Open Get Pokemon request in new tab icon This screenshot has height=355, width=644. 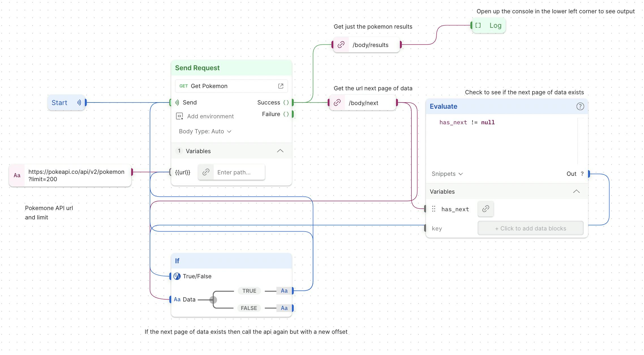coord(281,86)
